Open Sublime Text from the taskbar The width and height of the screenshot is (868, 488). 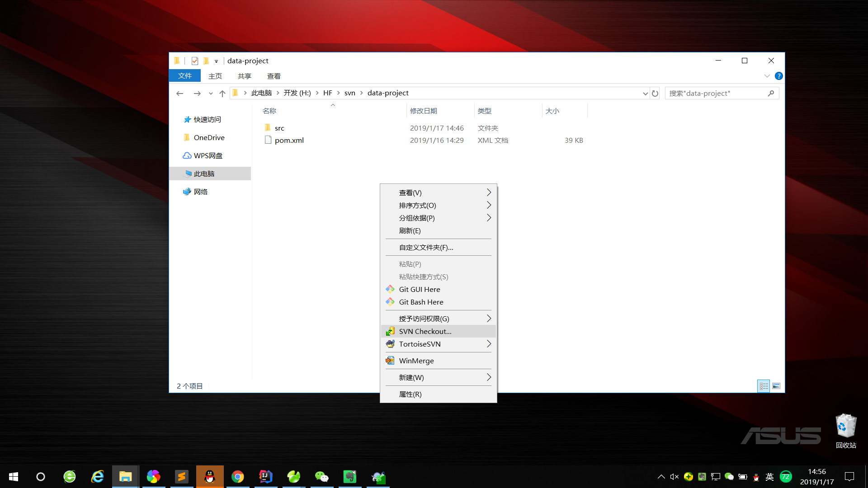pos(182,477)
